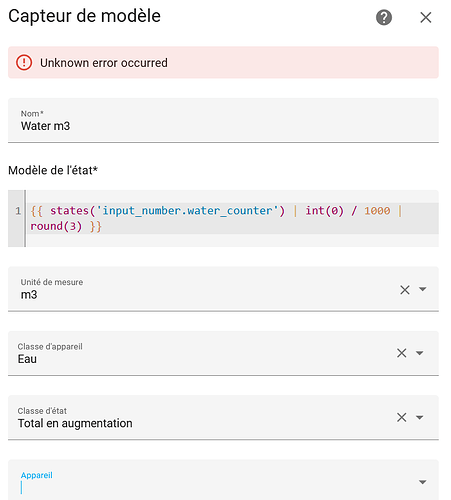
Task: Focus the Nom field with Water m3
Action: pyautogui.click(x=223, y=120)
